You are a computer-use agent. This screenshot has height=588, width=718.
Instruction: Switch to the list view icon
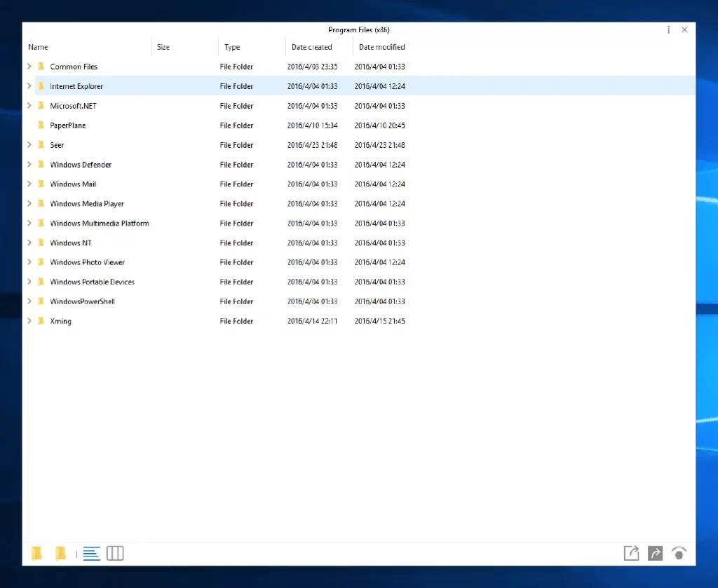pos(91,554)
